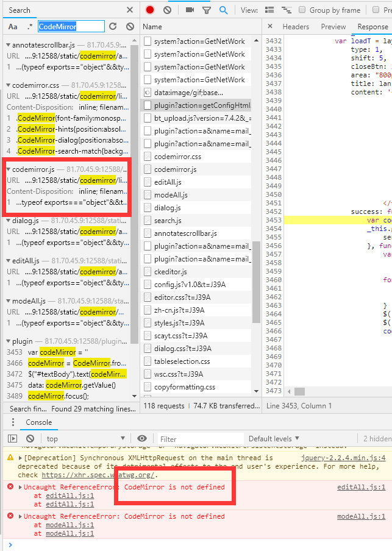The image size is (392, 551).
Task: Open the Headers tab
Action: click(x=296, y=27)
